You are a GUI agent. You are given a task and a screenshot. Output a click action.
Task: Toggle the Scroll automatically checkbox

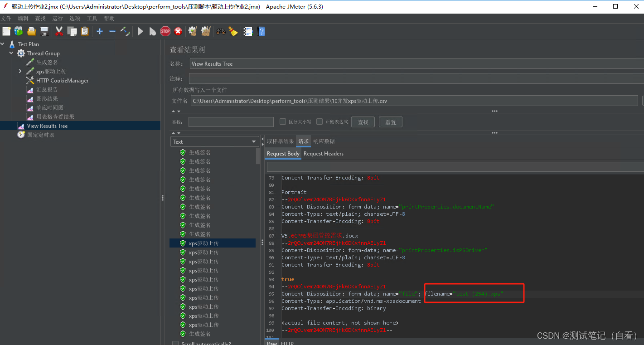(x=175, y=344)
